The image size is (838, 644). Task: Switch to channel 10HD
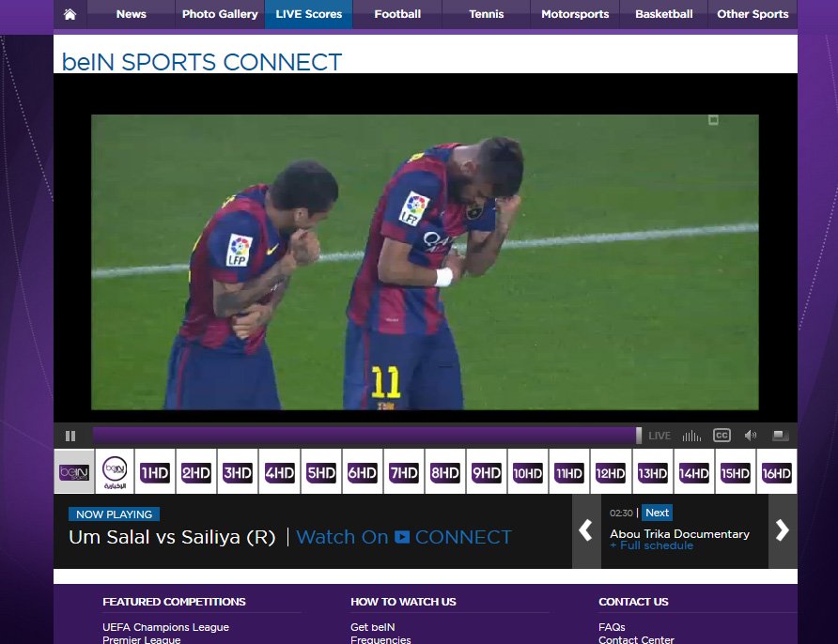click(x=527, y=472)
